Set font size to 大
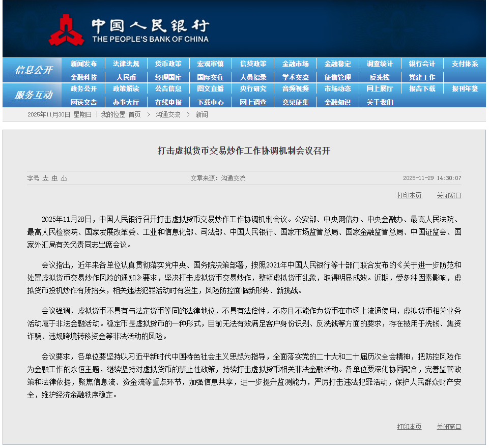The width and height of the screenshot is (489, 448). pyautogui.click(x=45, y=178)
